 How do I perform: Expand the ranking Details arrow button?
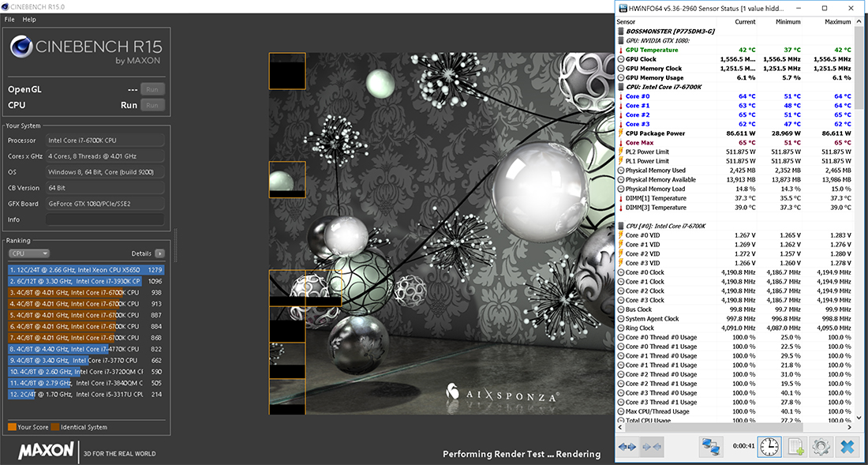pos(160,253)
